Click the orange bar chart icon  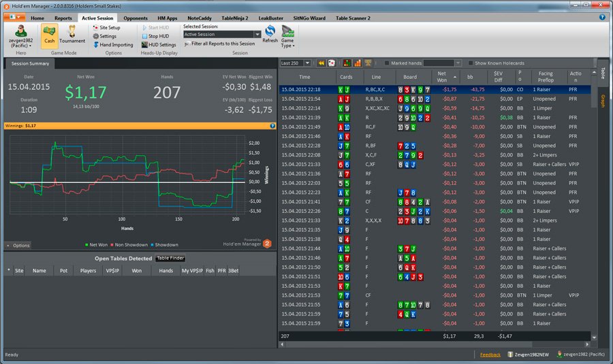358,63
